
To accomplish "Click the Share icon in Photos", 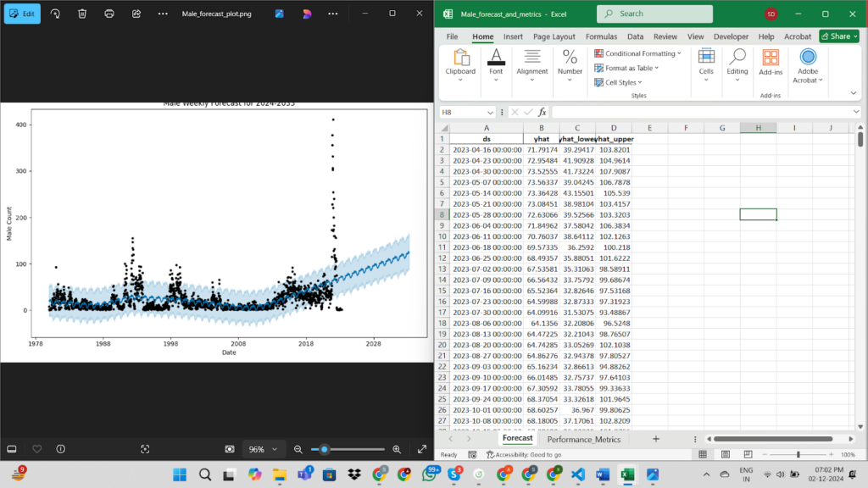I will [x=136, y=14].
